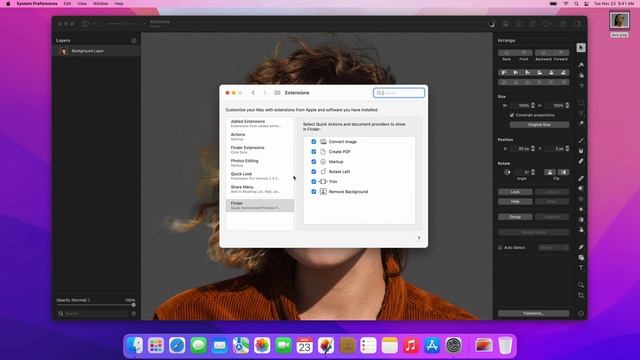Open Layers panel options icon
Screen dimensions: 640x360
coord(133,41)
